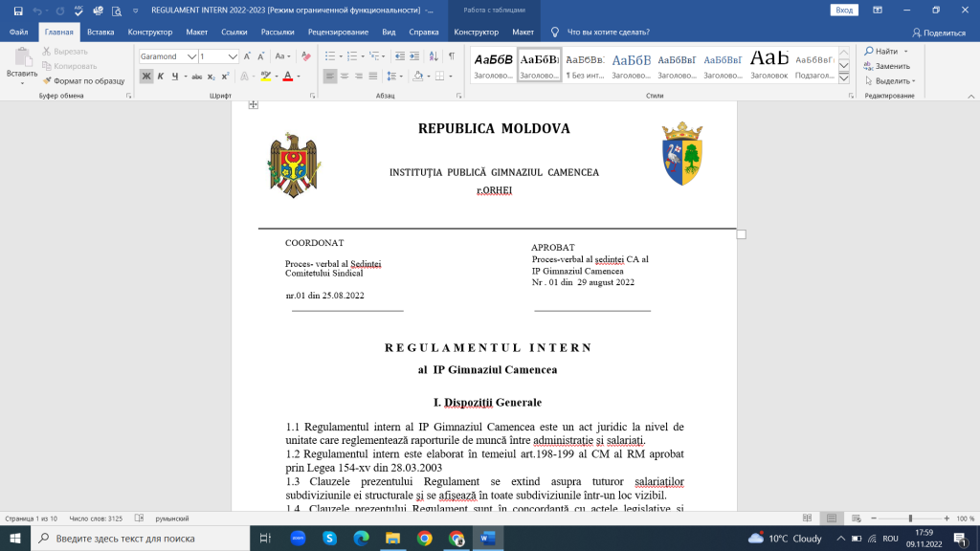The width and height of the screenshot is (980, 551).
Task: Switch to the Рецензирование tab
Action: click(338, 32)
